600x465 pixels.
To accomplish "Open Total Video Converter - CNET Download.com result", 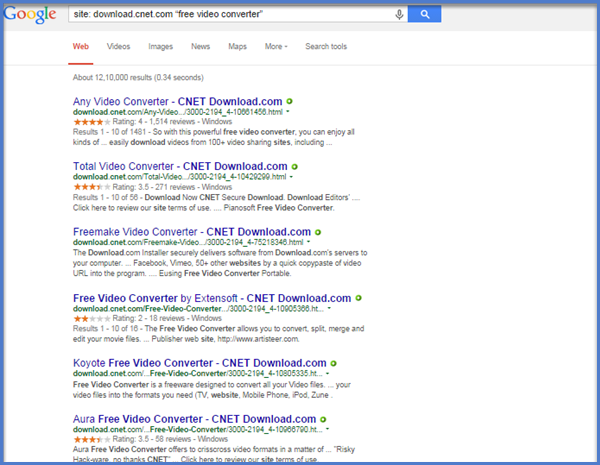I will (x=180, y=166).
